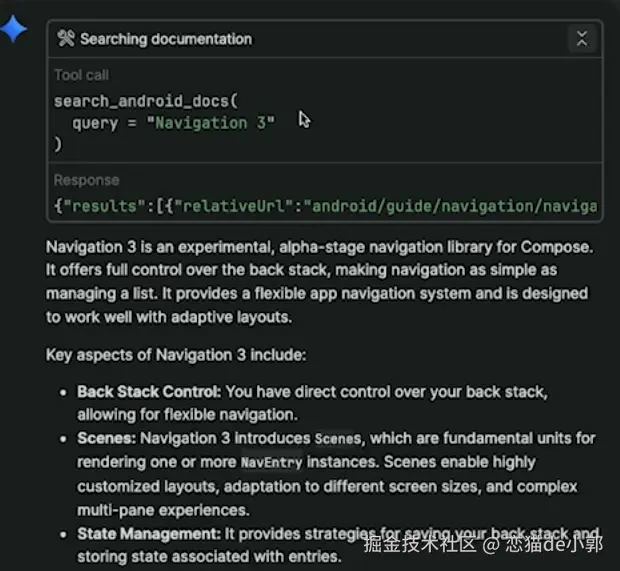The width and height of the screenshot is (620, 571).
Task: Collapse the Searching documentation tool card
Action: (582, 39)
